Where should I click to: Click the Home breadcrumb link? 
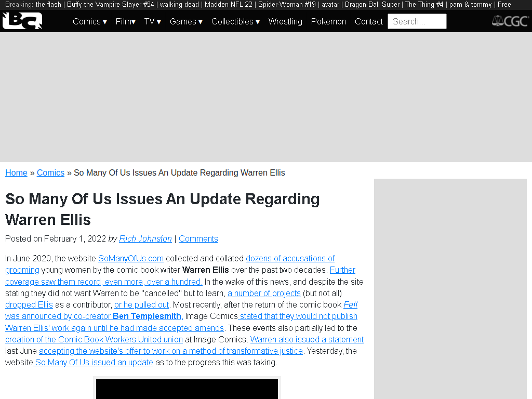click(x=16, y=172)
